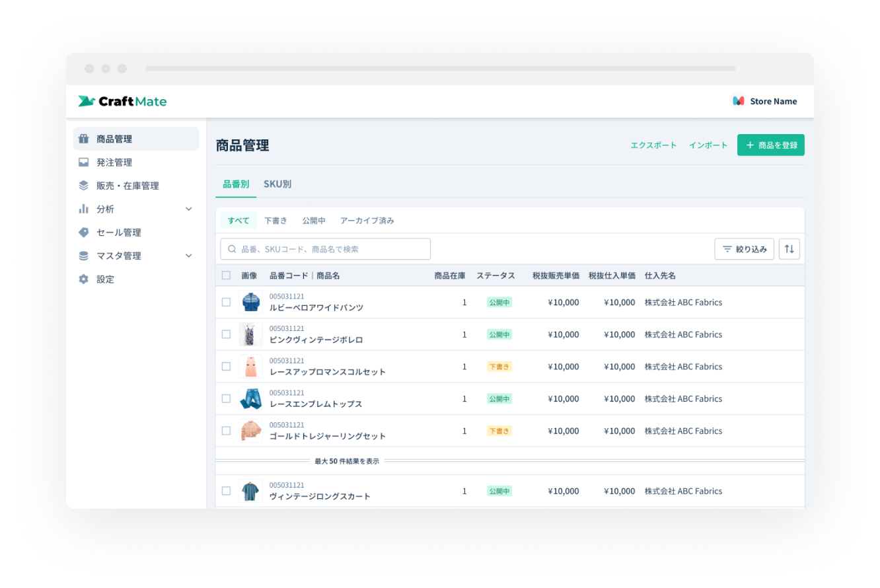
Task: Select the すべて filter tab
Action: click(x=238, y=221)
